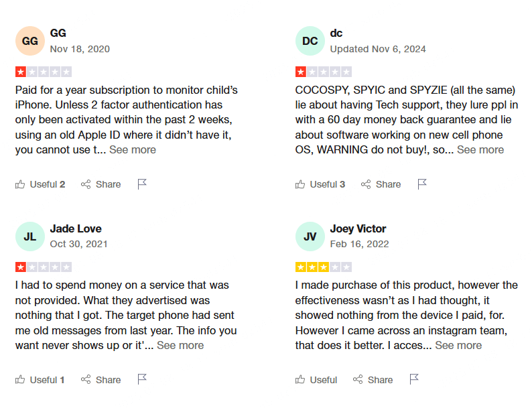Click the one-star rating on dc's review
Image resolution: width=532 pixels, height=408 pixels.
coord(324,72)
